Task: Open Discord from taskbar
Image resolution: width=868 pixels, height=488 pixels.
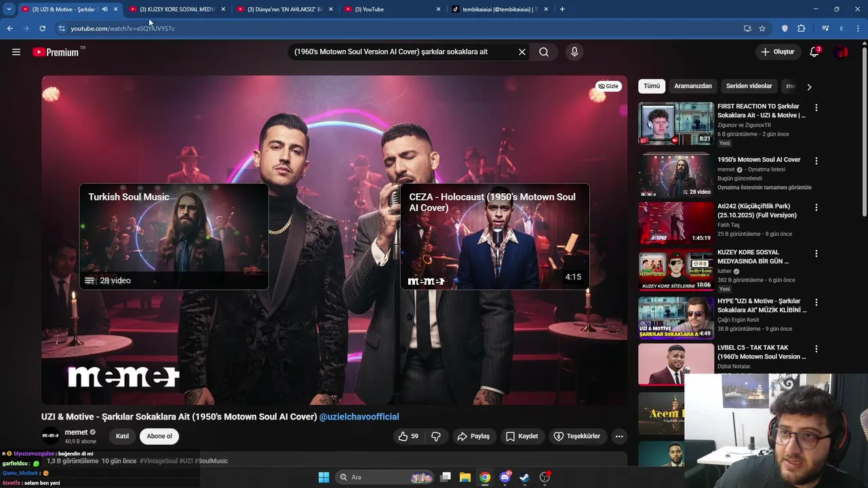Action: click(x=505, y=477)
